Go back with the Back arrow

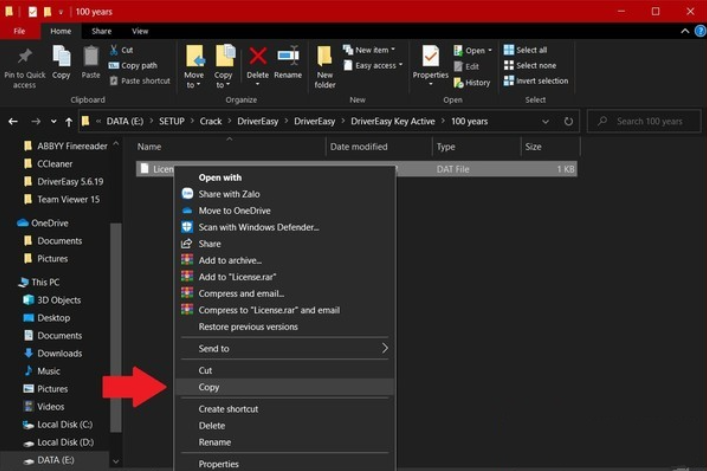pos(13,121)
